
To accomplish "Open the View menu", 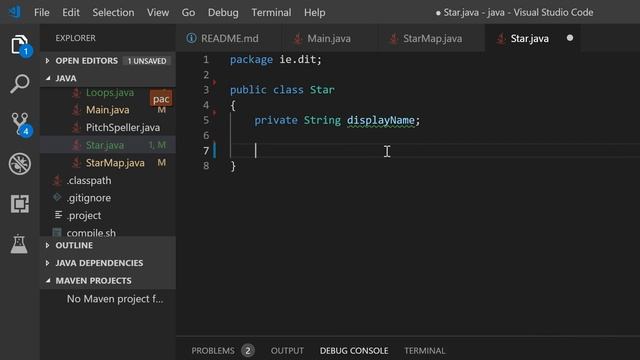I will (158, 13).
